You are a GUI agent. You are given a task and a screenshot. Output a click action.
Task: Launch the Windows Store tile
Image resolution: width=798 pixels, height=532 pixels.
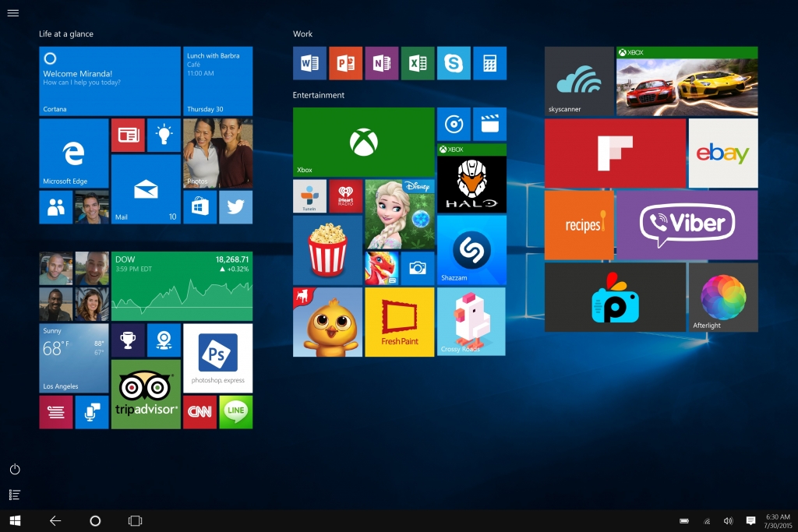point(199,207)
